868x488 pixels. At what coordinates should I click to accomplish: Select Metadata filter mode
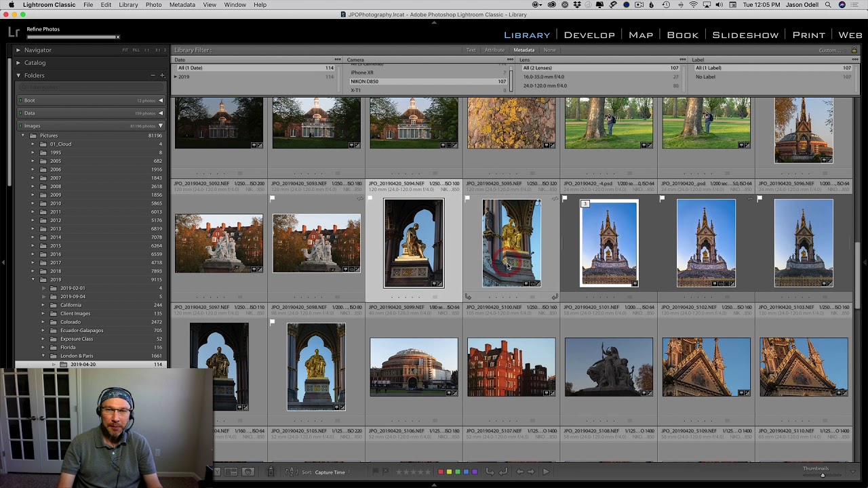[524, 50]
